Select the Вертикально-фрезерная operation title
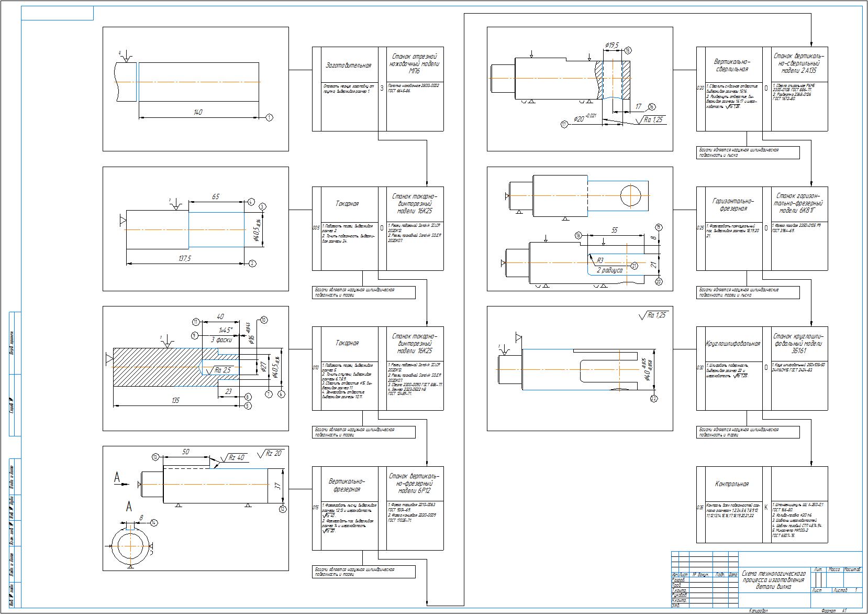Image resolution: width=868 pixels, height=614 pixels. [348, 485]
